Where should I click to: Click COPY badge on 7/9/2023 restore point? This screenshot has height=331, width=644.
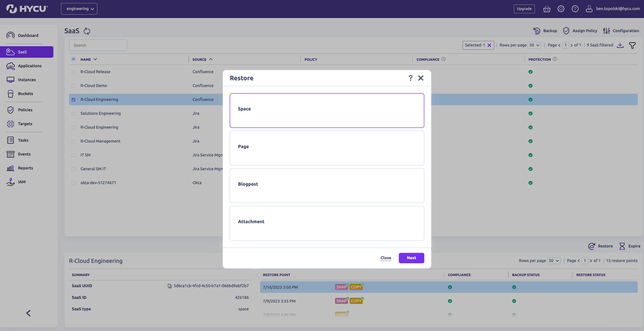(356, 301)
